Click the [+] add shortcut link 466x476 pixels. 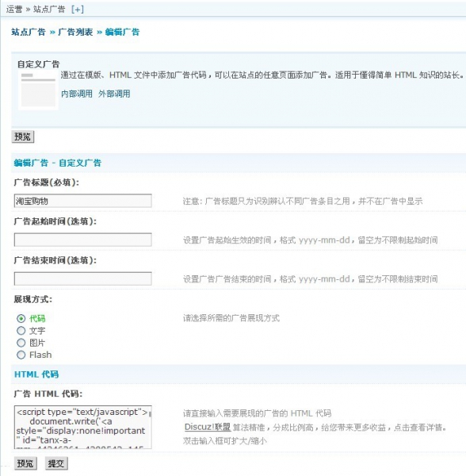click(78, 10)
